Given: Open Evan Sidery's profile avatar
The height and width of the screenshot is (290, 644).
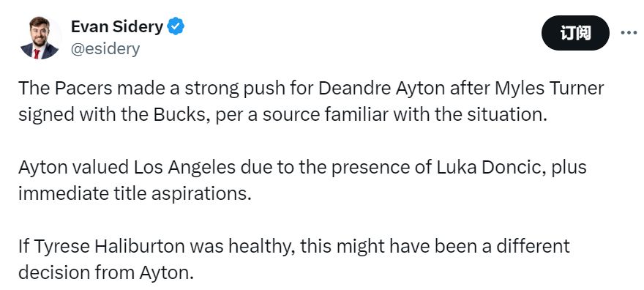Looking at the screenshot, I should (40, 38).
